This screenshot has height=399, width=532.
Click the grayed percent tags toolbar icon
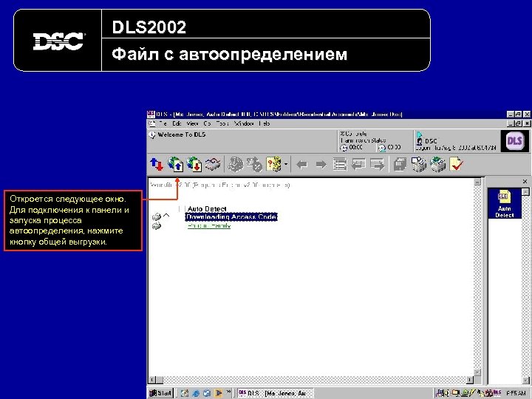click(x=254, y=164)
